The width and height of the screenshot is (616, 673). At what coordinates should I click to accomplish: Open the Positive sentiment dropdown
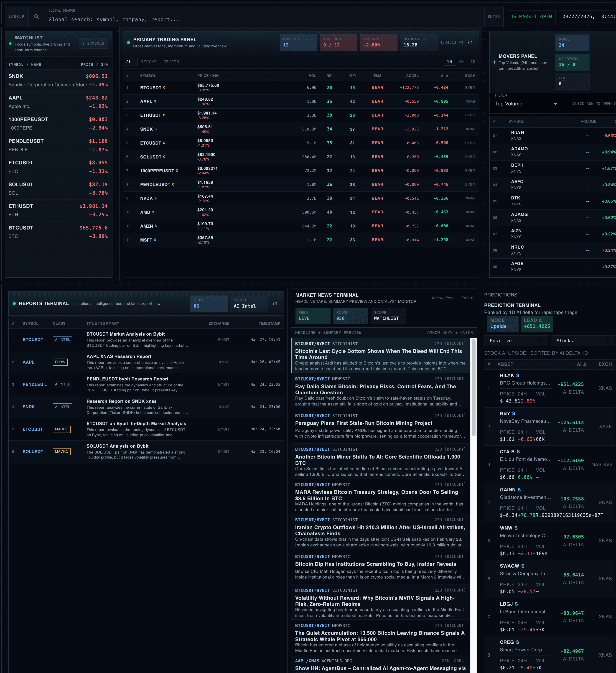point(516,341)
